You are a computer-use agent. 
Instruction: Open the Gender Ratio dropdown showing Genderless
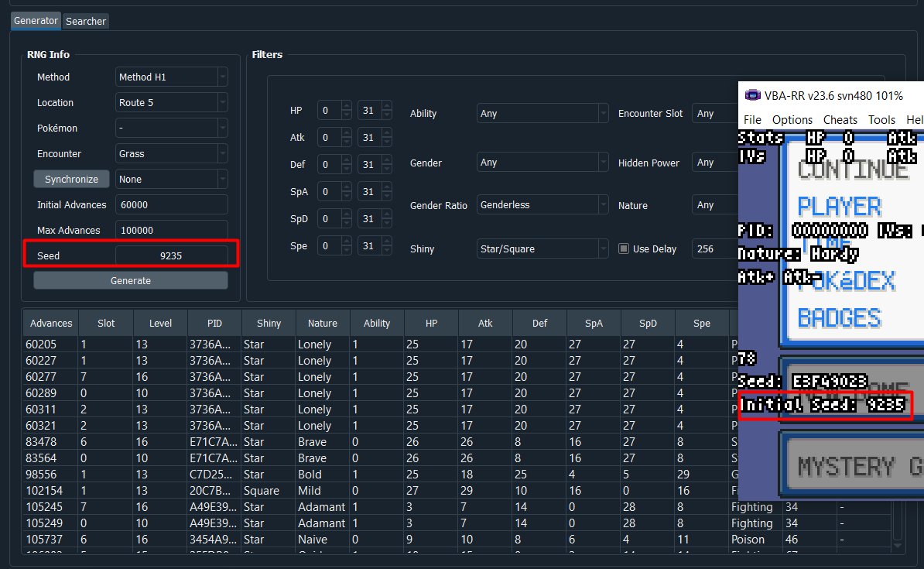[542, 204]
